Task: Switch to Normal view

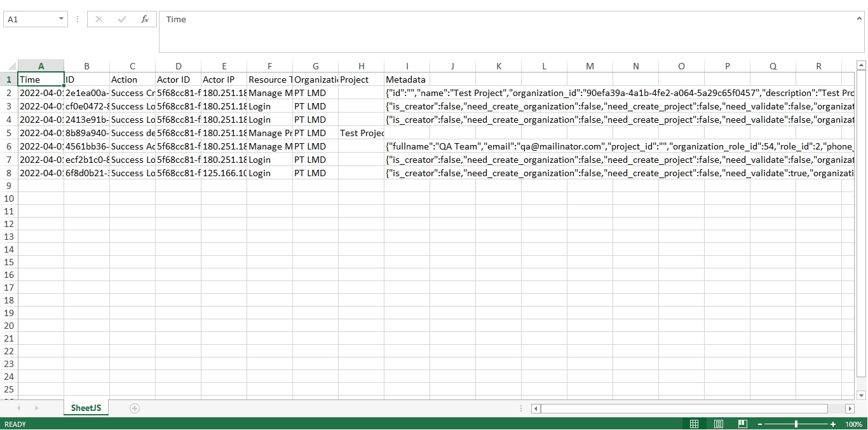Action: click(694, 424)
